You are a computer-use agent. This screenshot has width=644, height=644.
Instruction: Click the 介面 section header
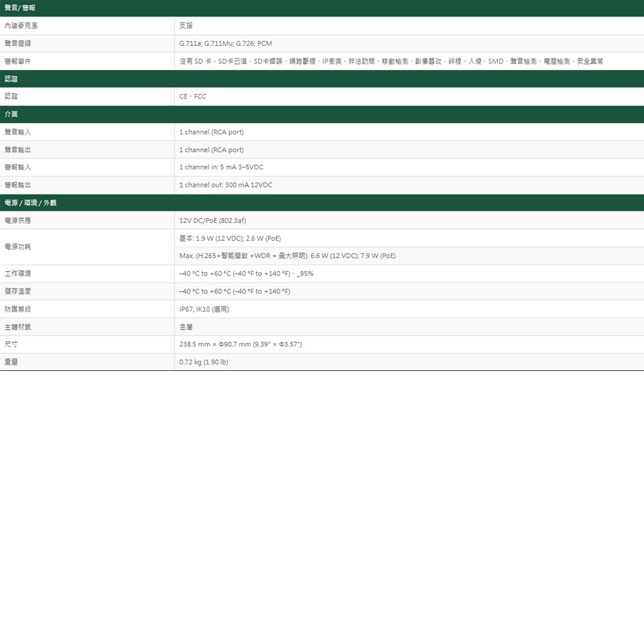[322, 114]
